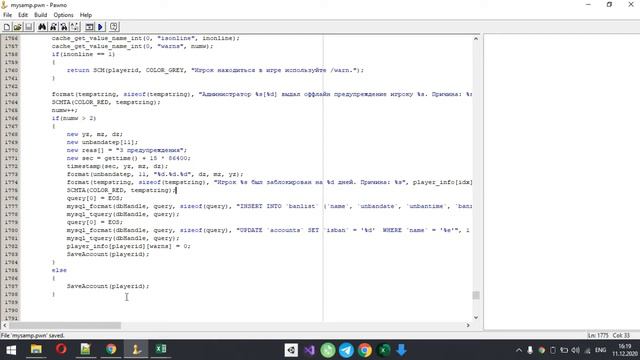The image size is (640, 360).
Task: Open the Help menu
Action: [86, 15]
